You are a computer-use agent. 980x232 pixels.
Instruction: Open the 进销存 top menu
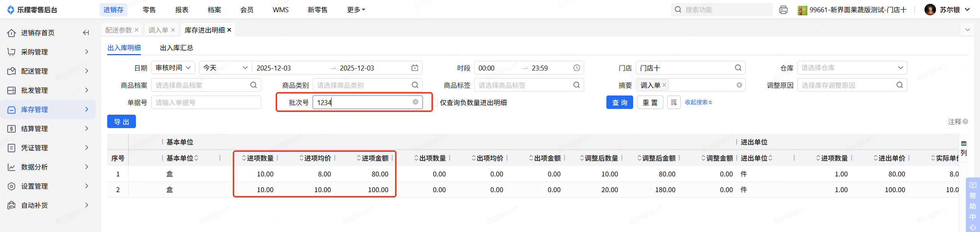click(x=113, y=10)
